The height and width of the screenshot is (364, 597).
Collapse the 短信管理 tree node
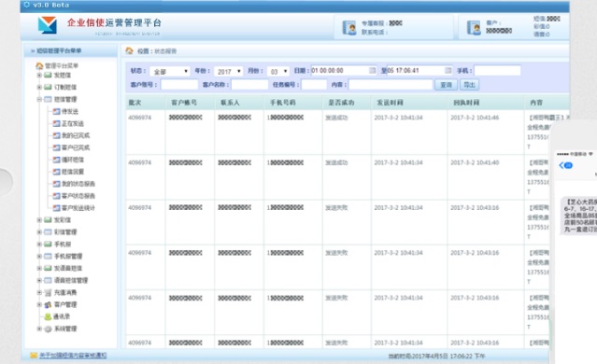pyautogui.click(x=39, y=99)
